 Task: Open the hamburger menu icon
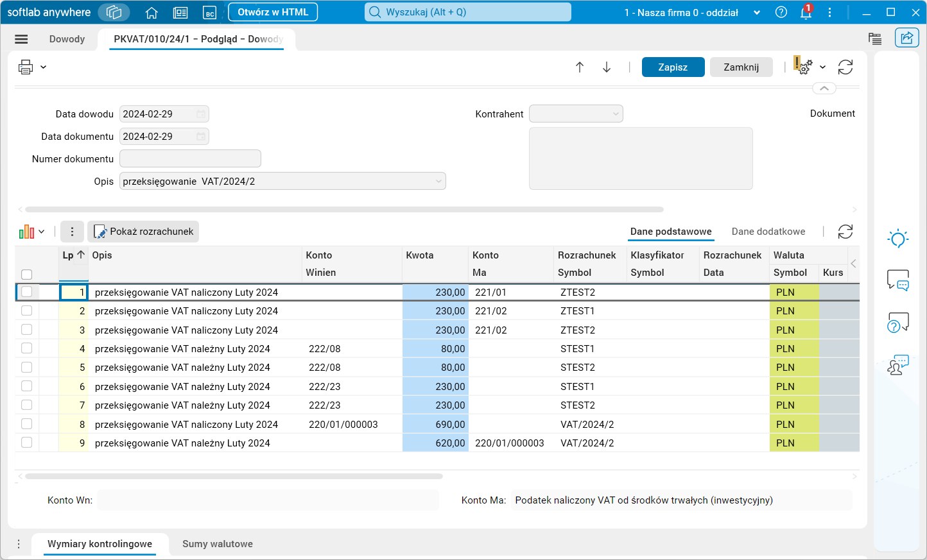[21, 39]
